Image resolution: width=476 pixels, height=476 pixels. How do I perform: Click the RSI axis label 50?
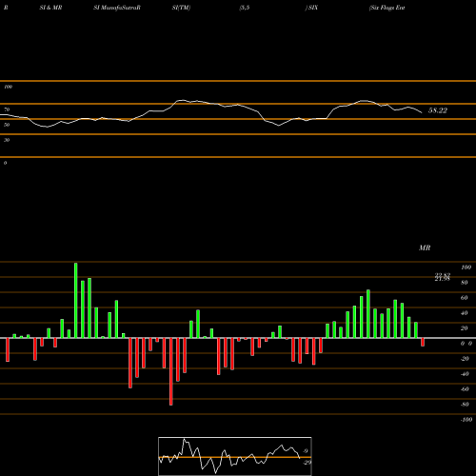coord(7,125)
